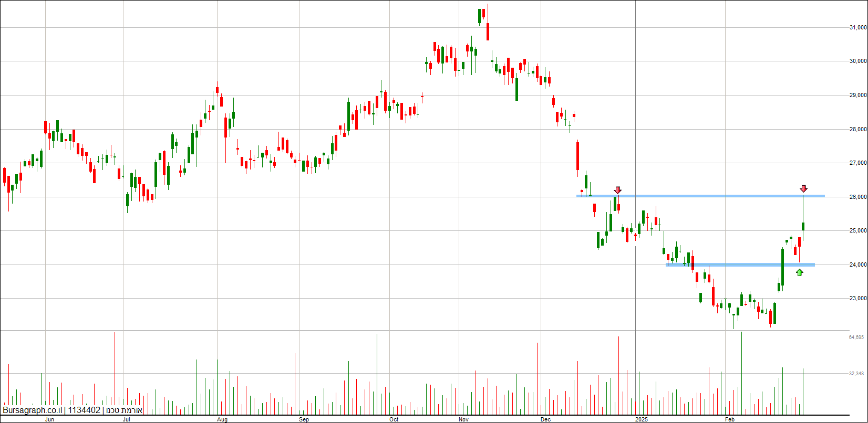The image size is (868, 423).
Task: Click the red sell arrow above the late-December candle
Action: (x=618, y=190)
